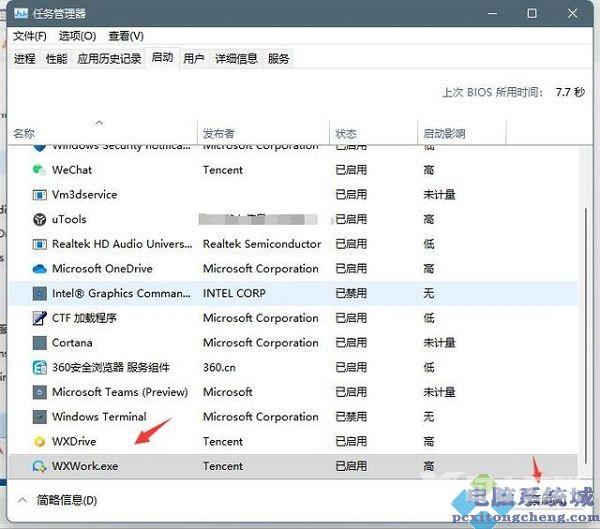Screen dimensions: 600x529
Task: Open the 选项(O) menu
Action: tap(77, 36)
